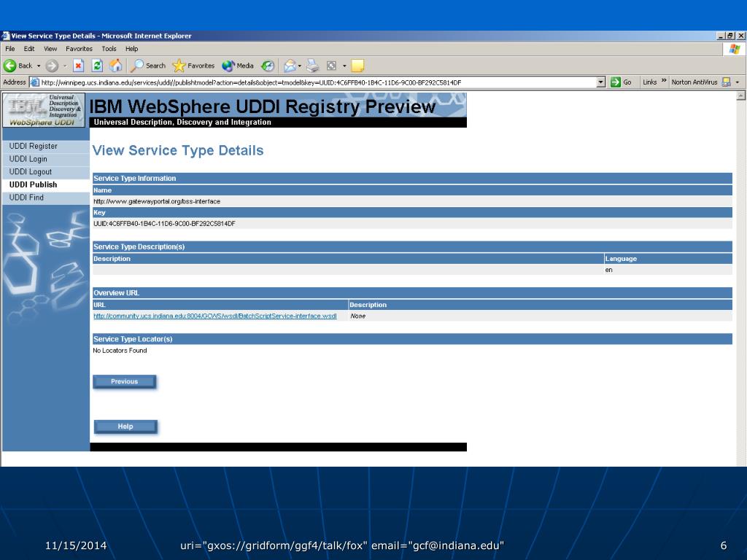747x560 pixels.
Task: Click the 'View Service Type Details' heading
Action: [x=178, y=150]
